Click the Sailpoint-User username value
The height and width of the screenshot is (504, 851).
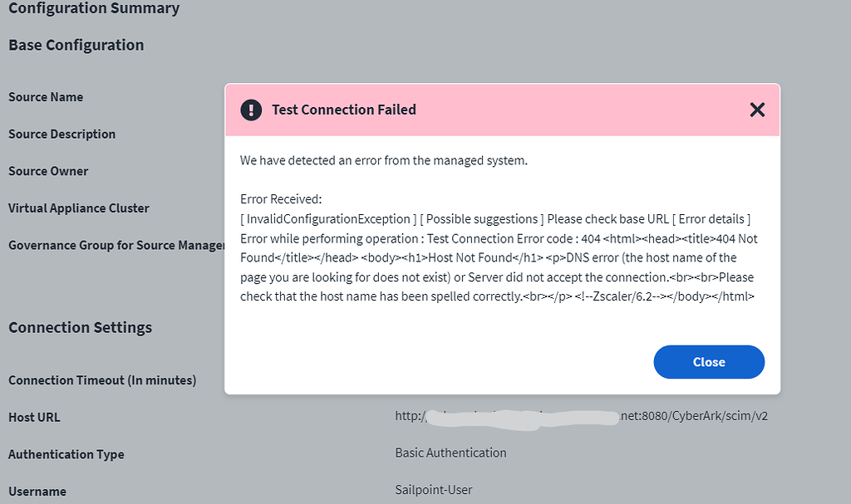click(434, 490)
